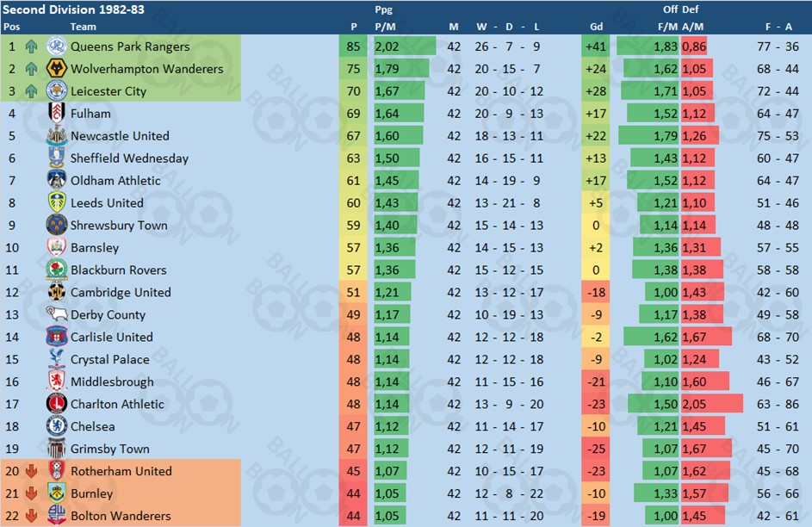The image size is (812, 527).
Task: Click the Blackburn Rovers rose badge
Action: 57,270
